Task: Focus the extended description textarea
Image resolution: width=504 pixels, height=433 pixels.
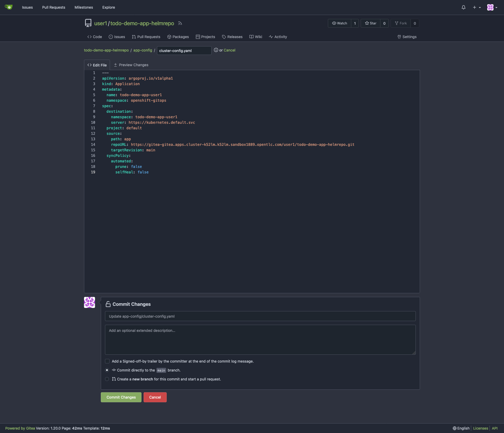Action: point(260,340)
